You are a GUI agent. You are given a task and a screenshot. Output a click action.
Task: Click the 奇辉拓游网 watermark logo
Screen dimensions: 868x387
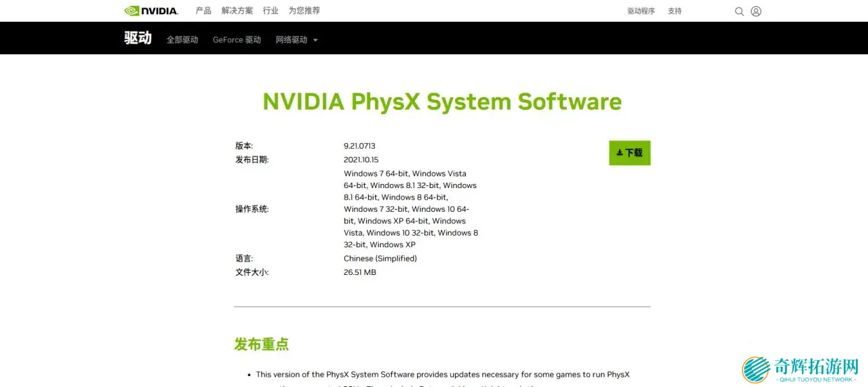[x=801, y=370]
